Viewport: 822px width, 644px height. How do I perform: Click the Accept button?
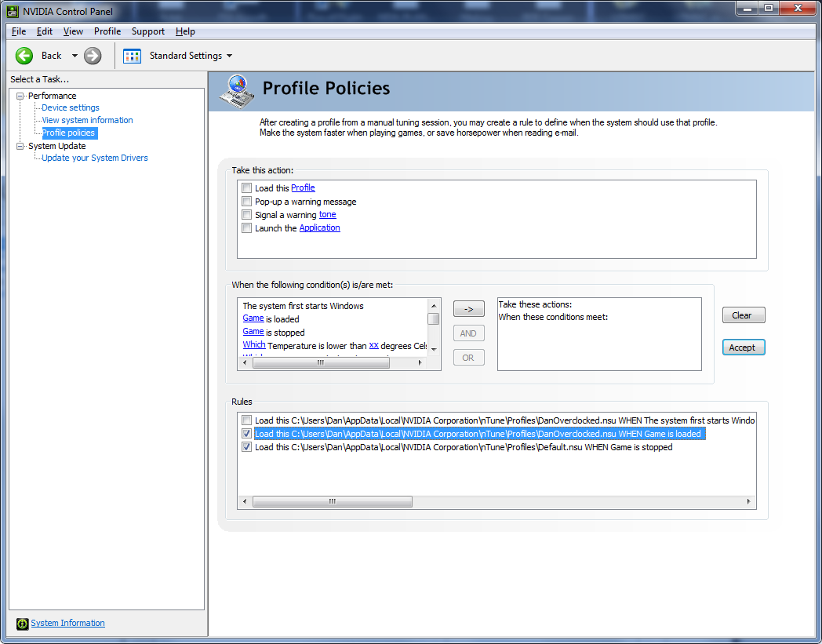(x=744, y=347)
